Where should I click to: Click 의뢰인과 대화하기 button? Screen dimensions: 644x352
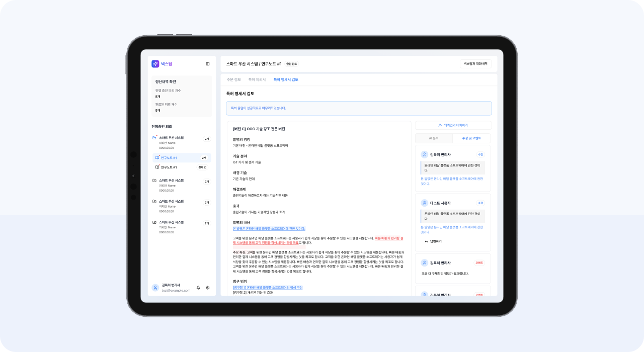tap(453, 125)
